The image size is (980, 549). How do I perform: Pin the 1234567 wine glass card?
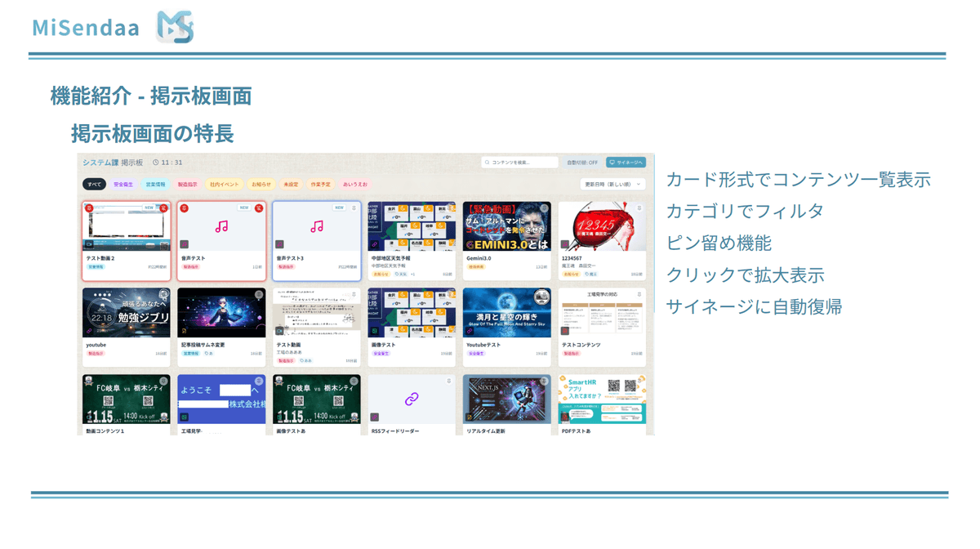639,208
